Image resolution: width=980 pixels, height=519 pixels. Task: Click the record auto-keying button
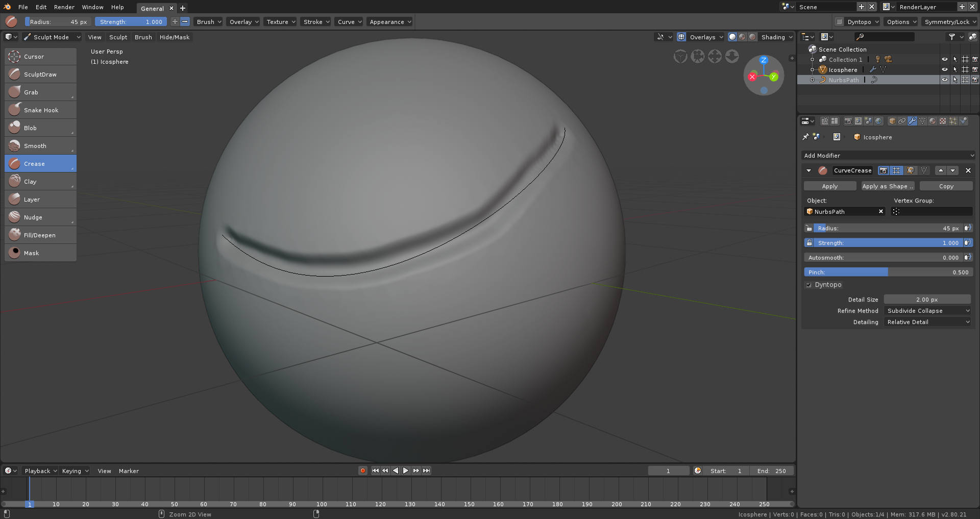(363, 471)
